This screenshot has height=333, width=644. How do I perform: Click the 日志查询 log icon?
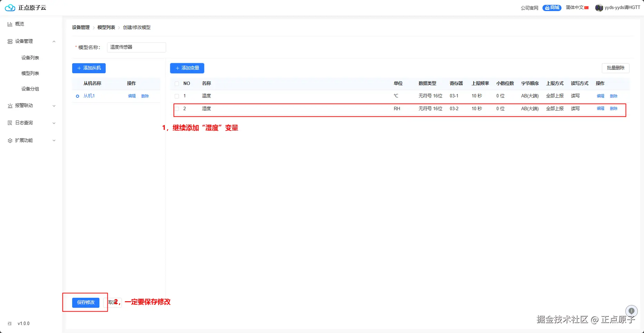click(x=10, y=123)
